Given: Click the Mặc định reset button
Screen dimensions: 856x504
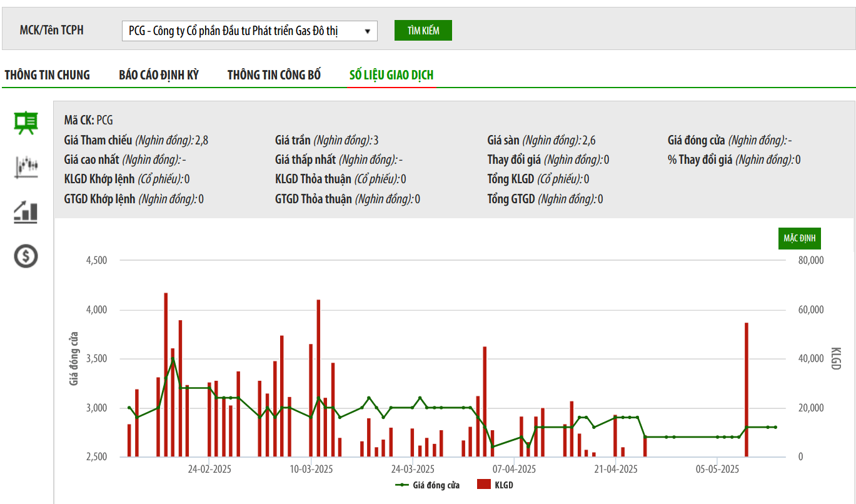Looking at the screenshot, I should pyautogui.click(x=799, y=238).
